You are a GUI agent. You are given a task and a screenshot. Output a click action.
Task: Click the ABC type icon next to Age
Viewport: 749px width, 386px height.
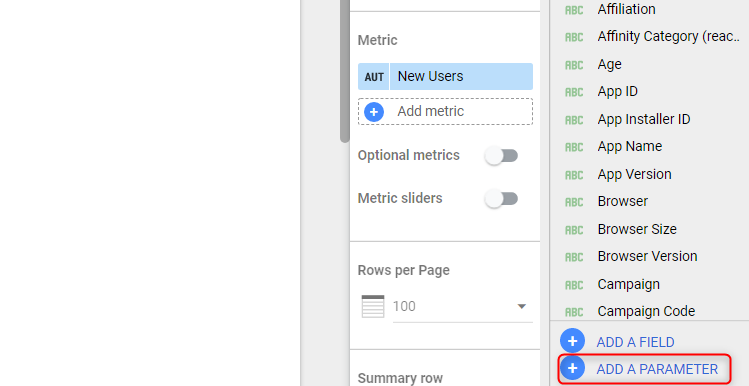click(x=574, y=65)
